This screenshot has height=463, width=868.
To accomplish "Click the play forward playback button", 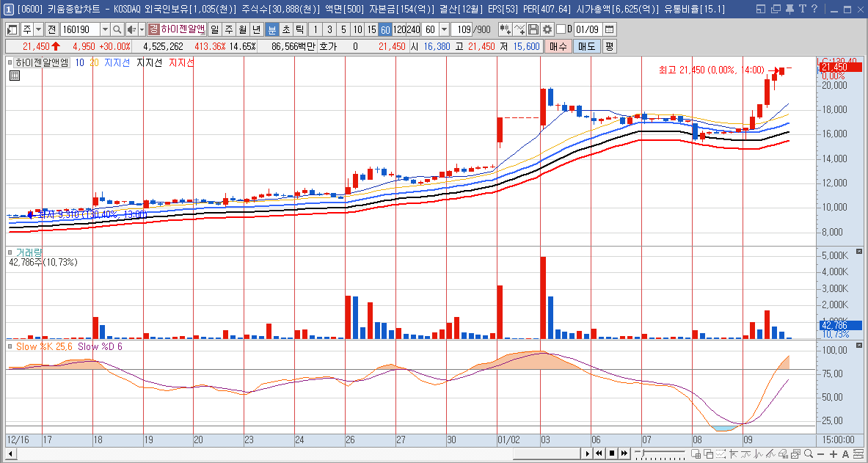I will click(587, 453).
